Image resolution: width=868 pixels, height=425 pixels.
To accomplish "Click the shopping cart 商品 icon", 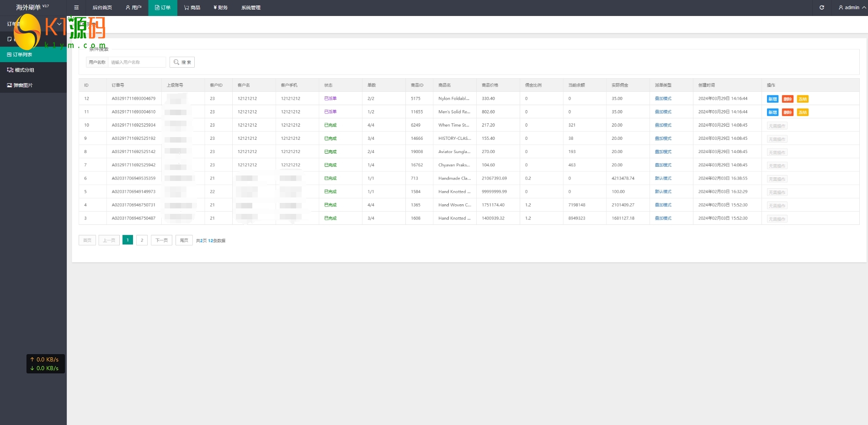I will (x=186, y=8).
